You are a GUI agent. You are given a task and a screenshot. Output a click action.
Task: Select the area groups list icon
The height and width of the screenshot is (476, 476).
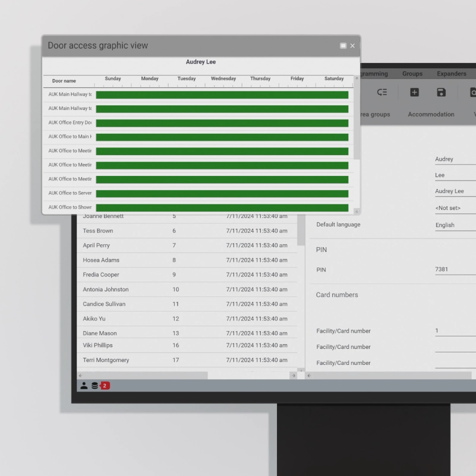tap(382, 92)
